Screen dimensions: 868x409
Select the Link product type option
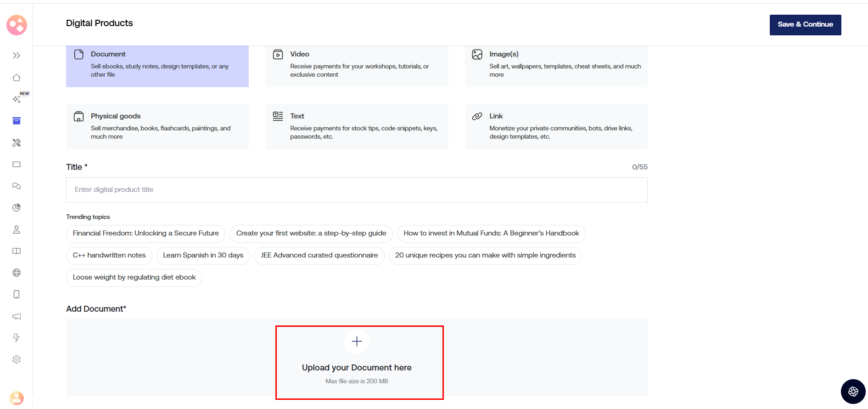coord(556,126)
